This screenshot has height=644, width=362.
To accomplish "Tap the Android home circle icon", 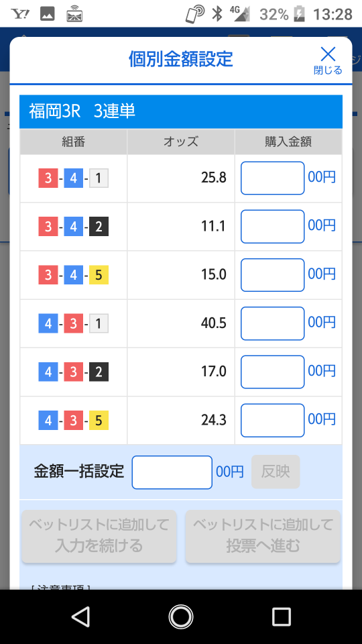I will click(180, 616).
